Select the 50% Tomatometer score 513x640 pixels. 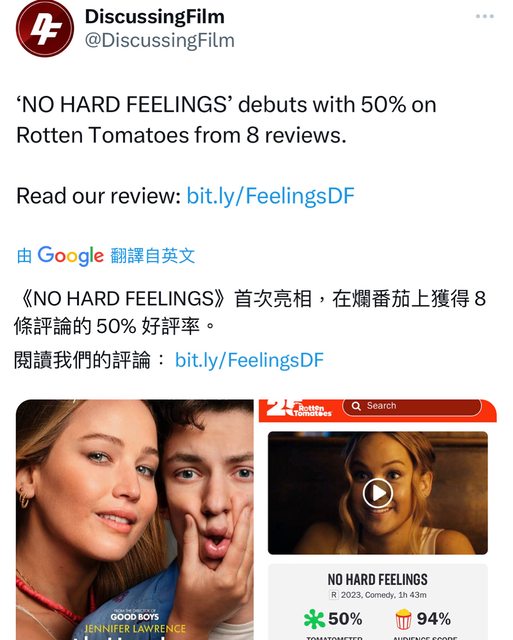pyautogui.click(x=345, y=619)
